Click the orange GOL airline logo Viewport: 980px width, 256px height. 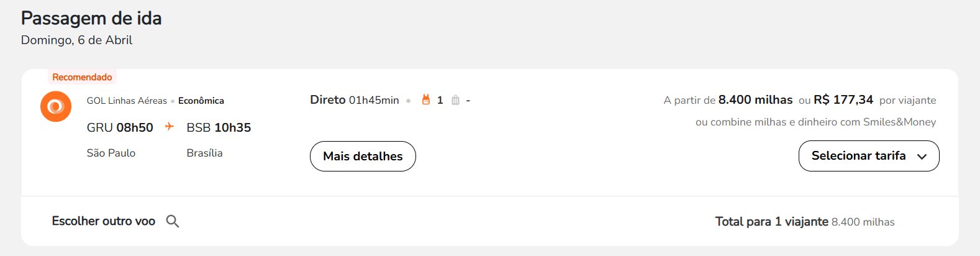click(56, 106)
